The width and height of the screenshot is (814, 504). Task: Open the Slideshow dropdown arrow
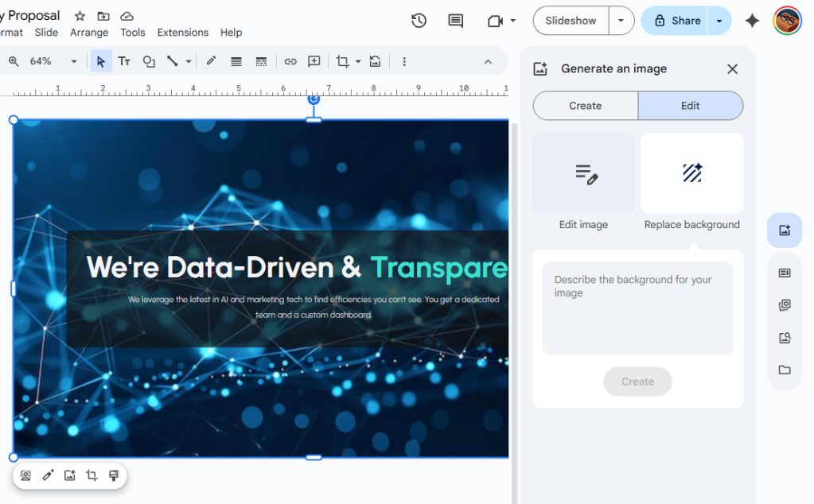coord(621,21)
